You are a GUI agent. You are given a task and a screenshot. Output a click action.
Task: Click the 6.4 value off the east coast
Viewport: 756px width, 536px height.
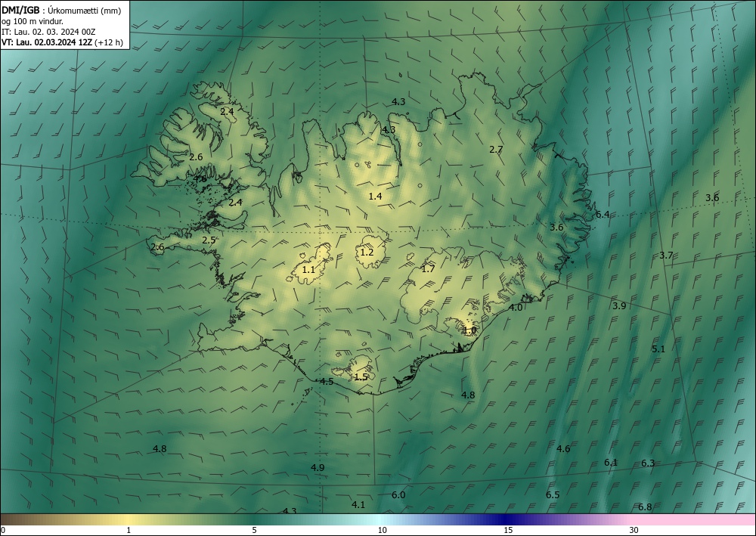[x=603, y=215]
